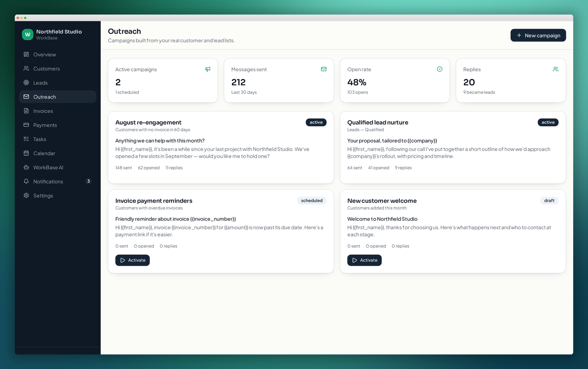Click the green W workspace logo

(27, 35)
